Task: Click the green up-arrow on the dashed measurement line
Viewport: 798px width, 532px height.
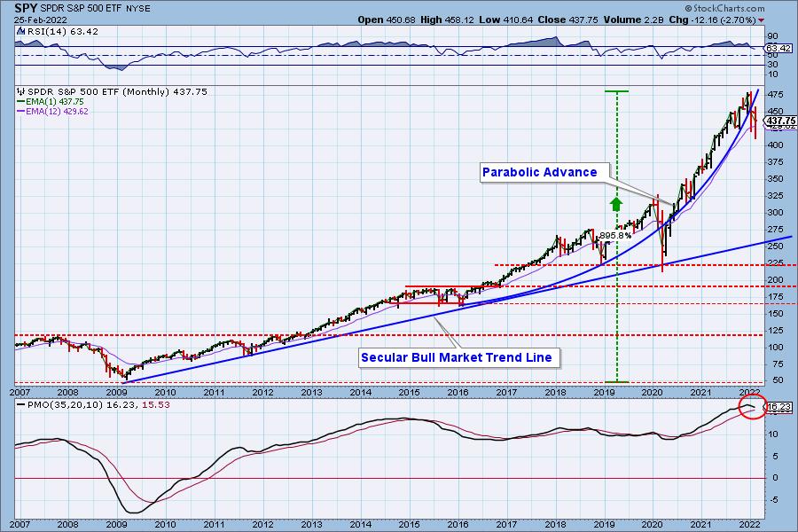Action: 616,204
